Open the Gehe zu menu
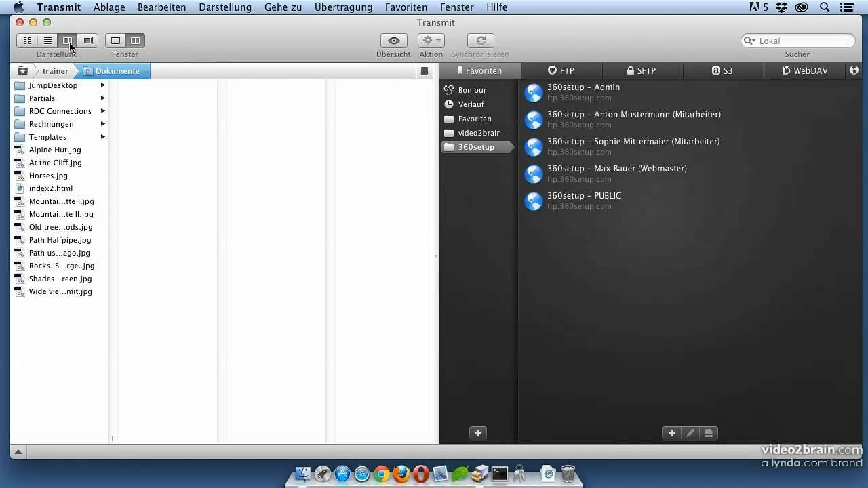The image size is (868, 488). point(283,7)
